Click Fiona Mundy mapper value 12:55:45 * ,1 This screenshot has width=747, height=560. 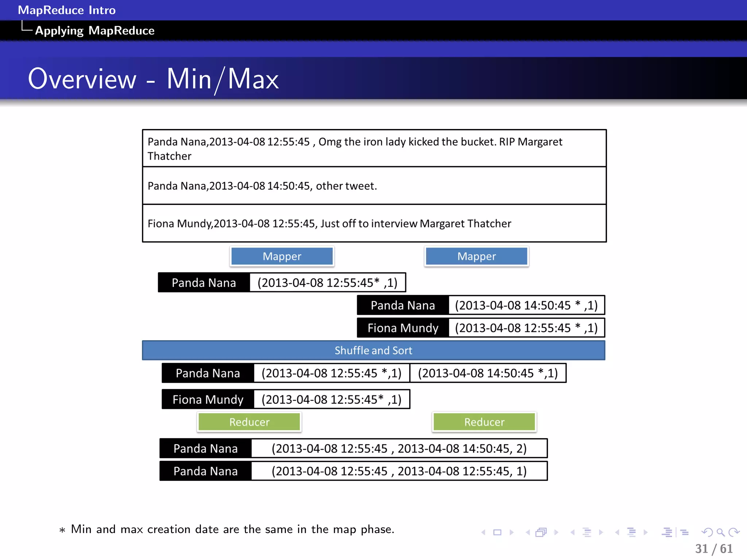click(x=526, y=328)
